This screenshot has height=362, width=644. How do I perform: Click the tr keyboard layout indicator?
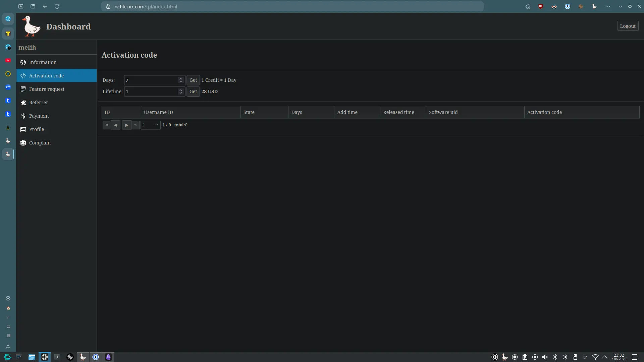tap(585, 357)
